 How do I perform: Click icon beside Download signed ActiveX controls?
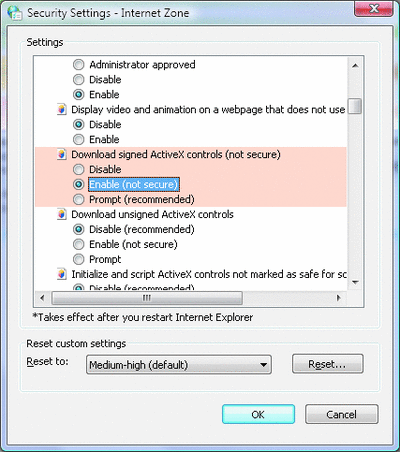[x=61, y=154]
